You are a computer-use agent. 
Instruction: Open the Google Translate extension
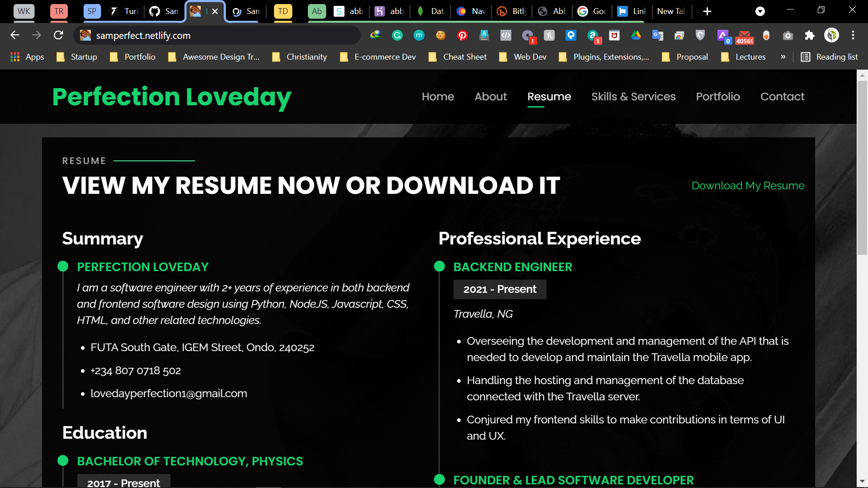pos(658,35)
